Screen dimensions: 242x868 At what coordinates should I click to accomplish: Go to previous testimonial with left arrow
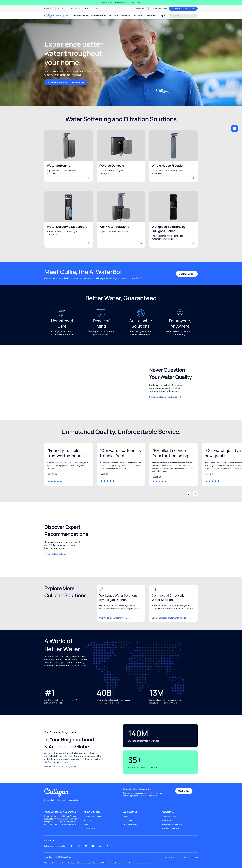pos(189,494)
